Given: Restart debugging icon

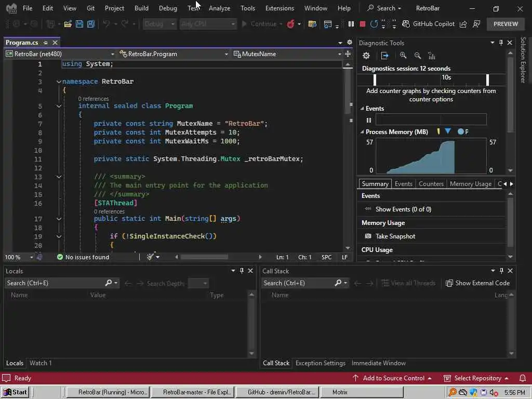Looking at the screenshot, I should click(374, 24).
